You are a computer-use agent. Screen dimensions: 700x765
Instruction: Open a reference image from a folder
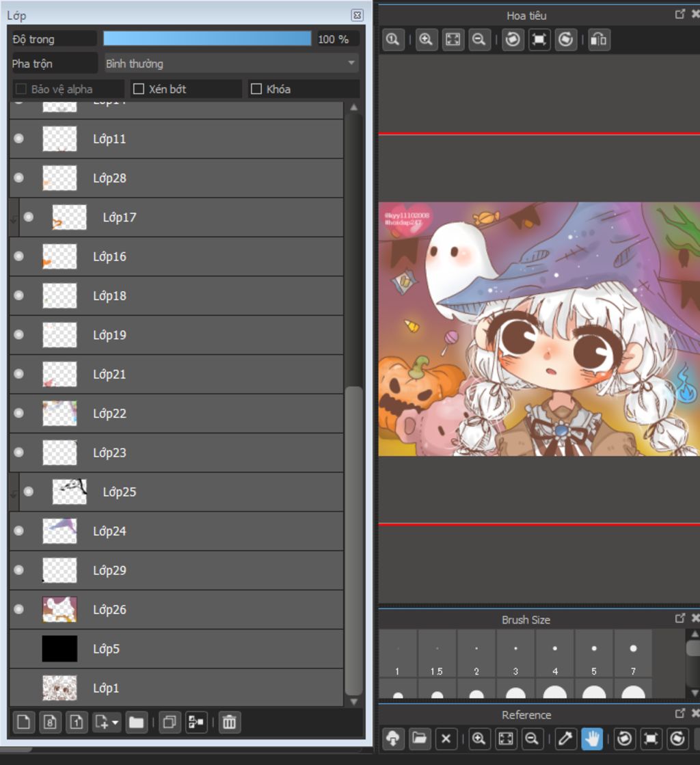pyautogui.click(x=420, y=738)
